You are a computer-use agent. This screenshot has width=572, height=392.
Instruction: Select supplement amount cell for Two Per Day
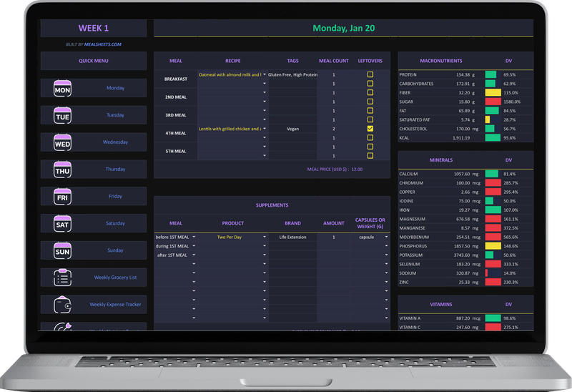(x=333, y=237)
